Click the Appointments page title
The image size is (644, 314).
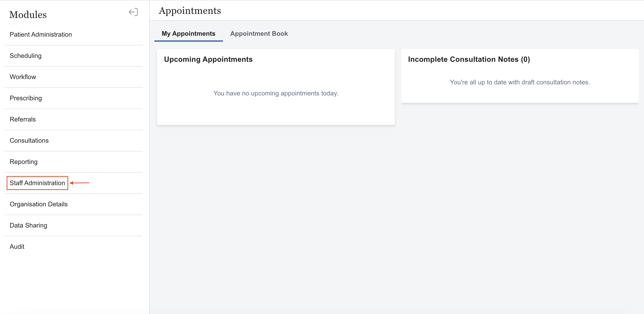(190, 11)
